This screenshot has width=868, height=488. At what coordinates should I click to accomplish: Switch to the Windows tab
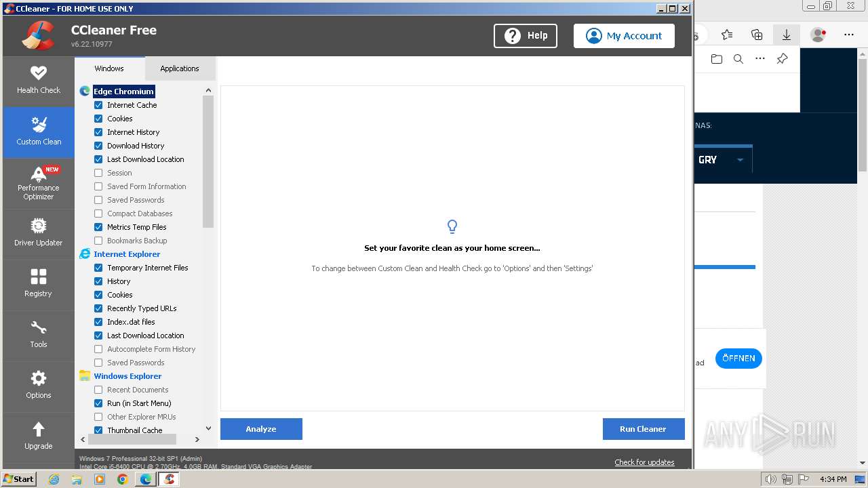click(x=109, y=68)
